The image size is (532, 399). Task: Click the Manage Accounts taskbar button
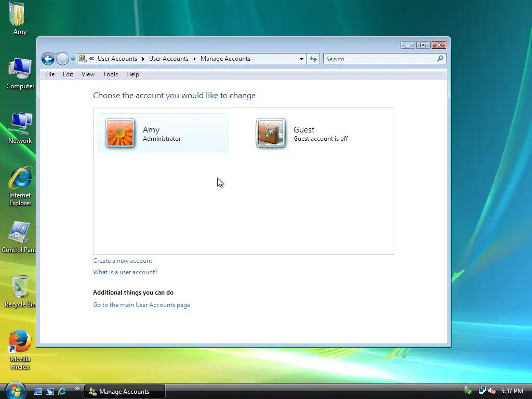pos(125,392)
